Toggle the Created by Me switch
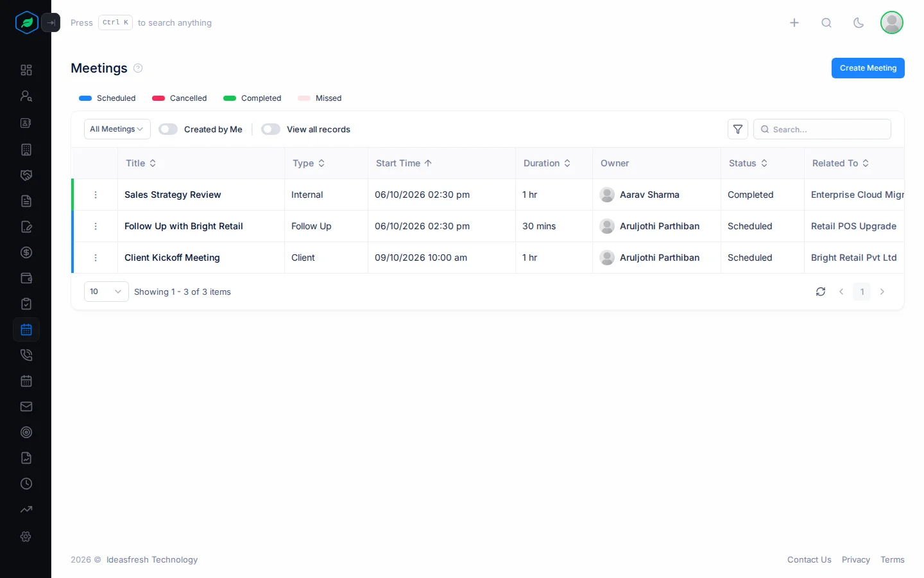The height and width of the screenshot is (578, 924). click(168, 129)
